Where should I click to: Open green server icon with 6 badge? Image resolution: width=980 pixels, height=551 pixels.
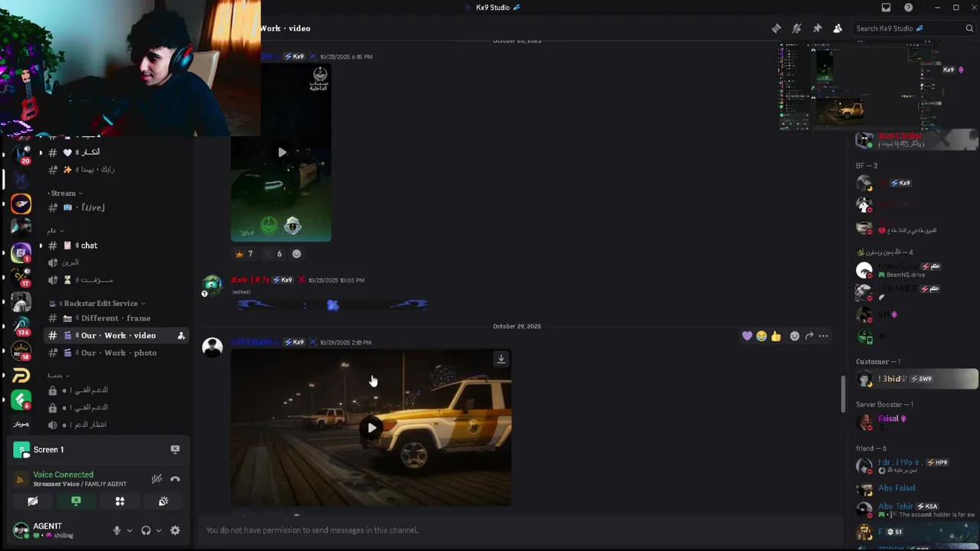point(21,399)
